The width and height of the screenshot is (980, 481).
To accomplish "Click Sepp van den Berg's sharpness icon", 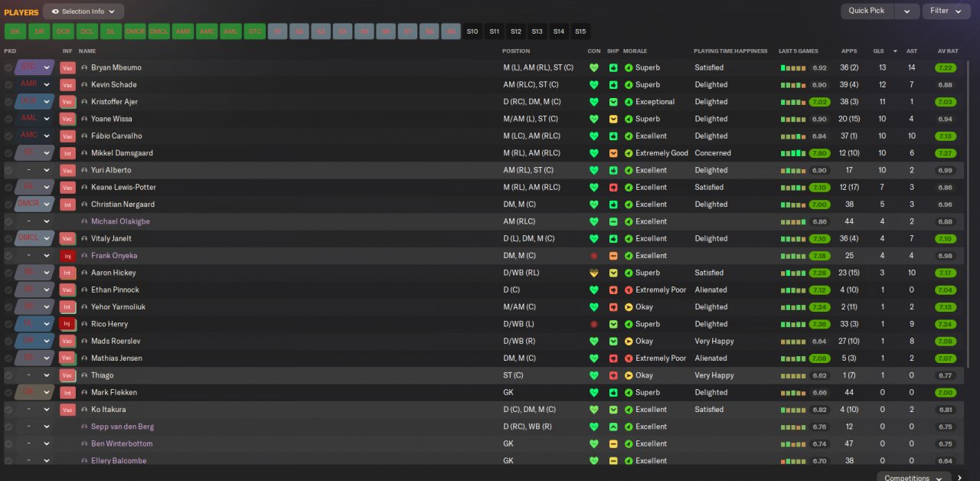I will tap(613, 427).
